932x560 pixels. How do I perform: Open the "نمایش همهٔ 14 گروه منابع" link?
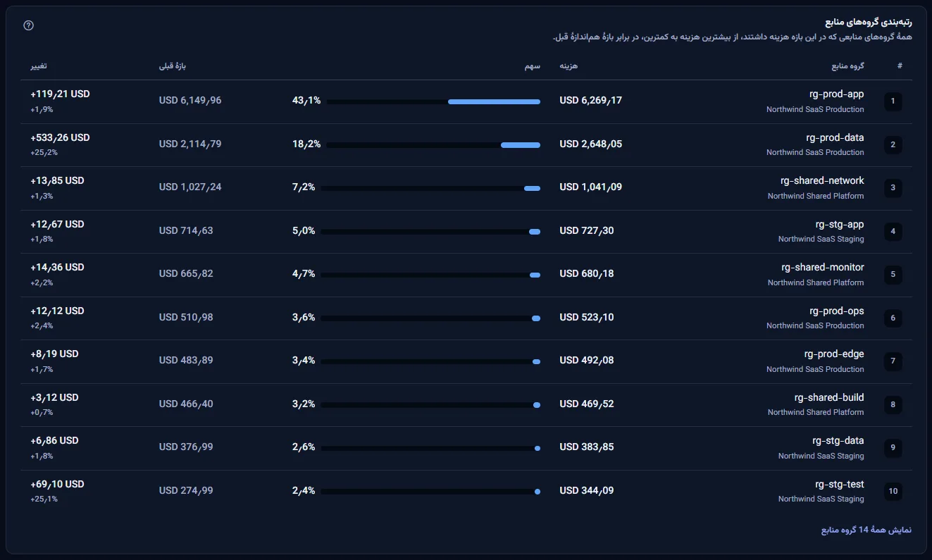(x=866, y=530)
